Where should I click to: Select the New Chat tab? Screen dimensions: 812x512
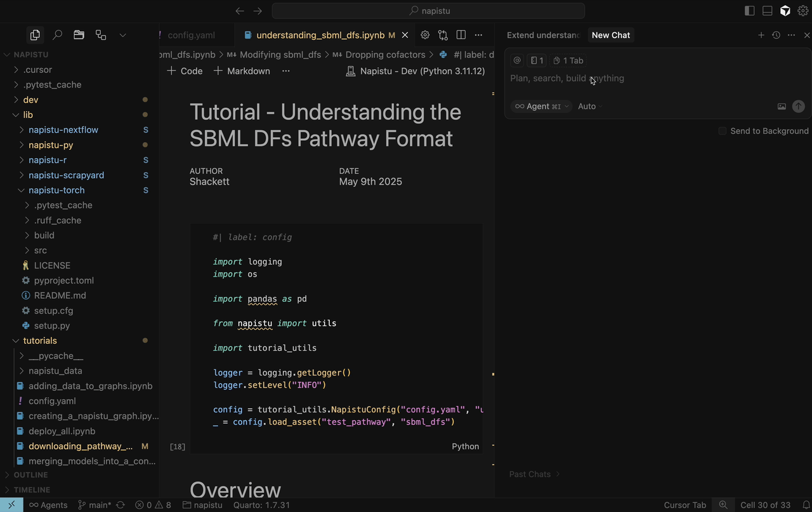pyautogui.click(x=611, y=35)
